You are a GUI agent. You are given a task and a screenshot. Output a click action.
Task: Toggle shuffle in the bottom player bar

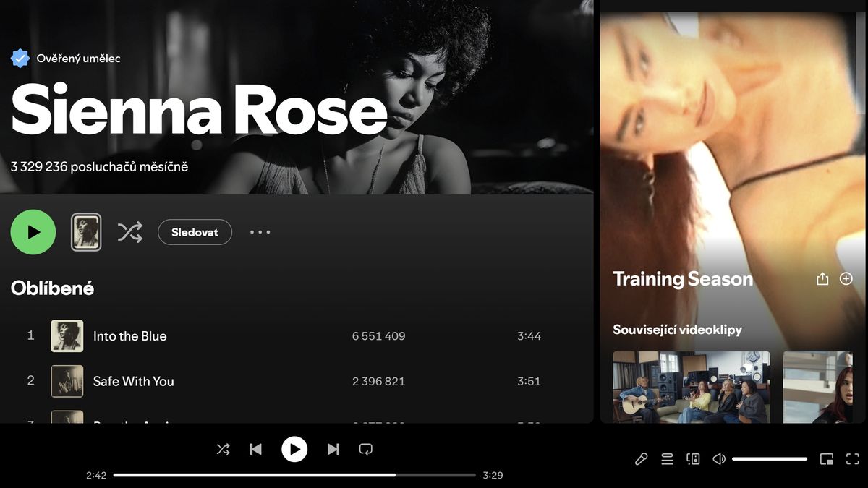click(x=223, y=449)
